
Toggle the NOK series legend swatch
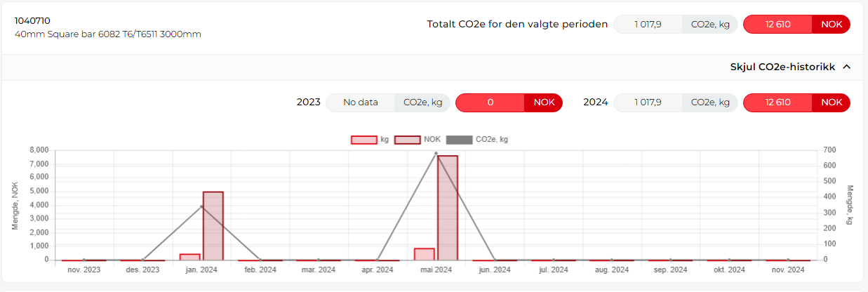tap(407, 140)
